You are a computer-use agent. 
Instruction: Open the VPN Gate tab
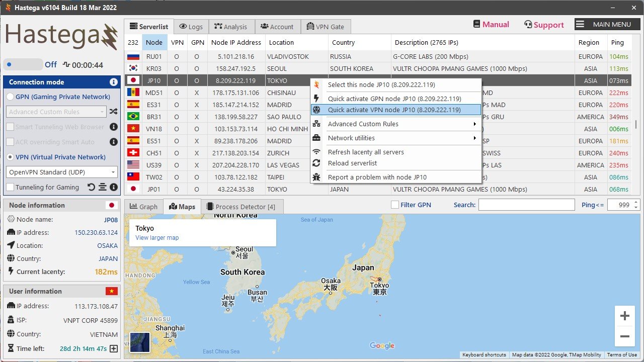click(326, 27)
